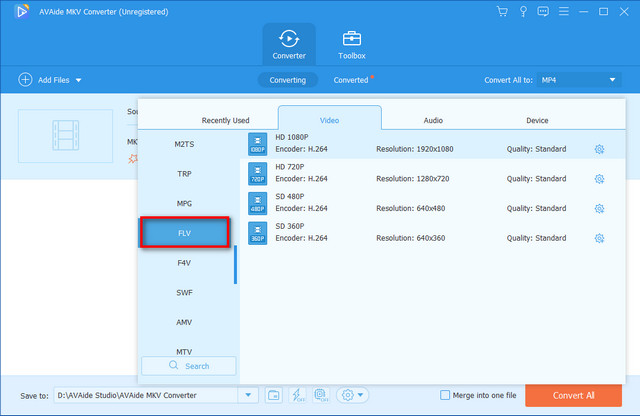Show the Converted list
The width and height of the screenshot is (640, 416).
point(351,80)
